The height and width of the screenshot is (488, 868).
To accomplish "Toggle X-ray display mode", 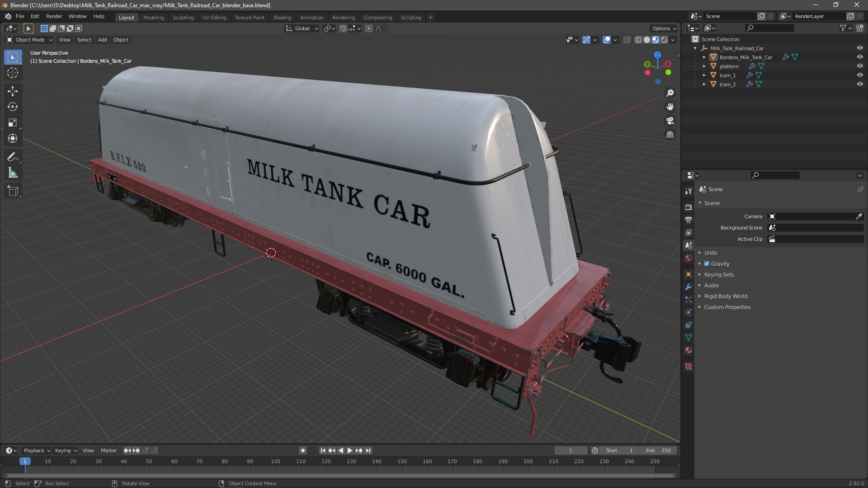I will click(627, 40).
